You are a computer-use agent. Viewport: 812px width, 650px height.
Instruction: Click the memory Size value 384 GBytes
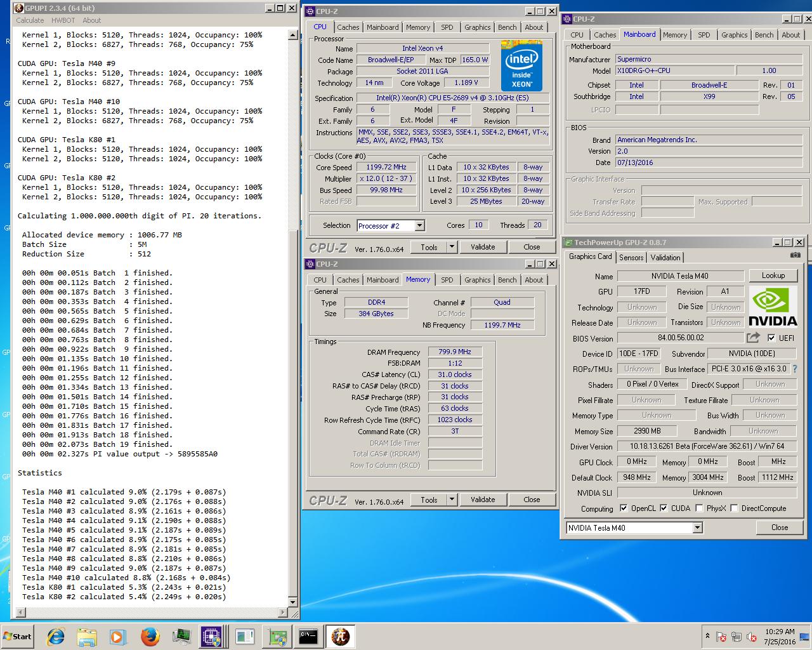[x=376, y=314]
